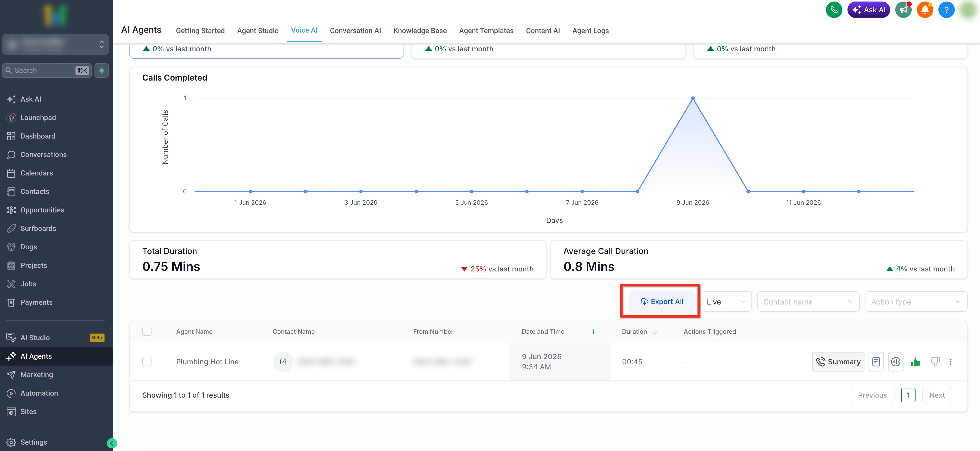Viewport: 980px width, 451px height.
Task: Select page 1 in pagination
Action: point(908,395)
